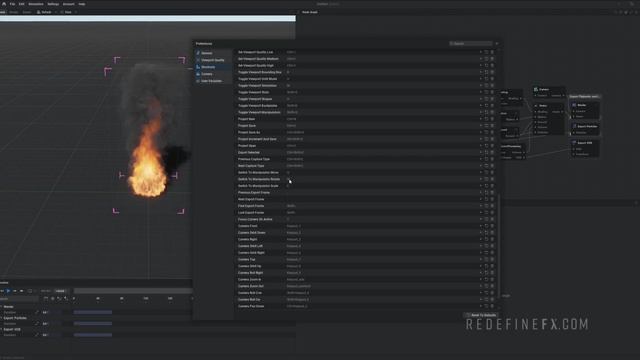The image size is (640, 360).
Task: Click the trash icon for Focus Camera On Active
Action: 492,219
